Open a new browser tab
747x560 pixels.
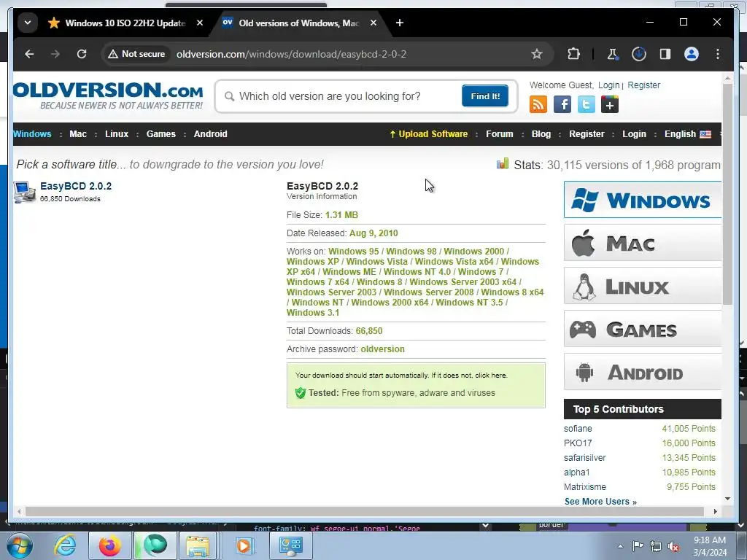pyautogui.click(x=399, y=23)
